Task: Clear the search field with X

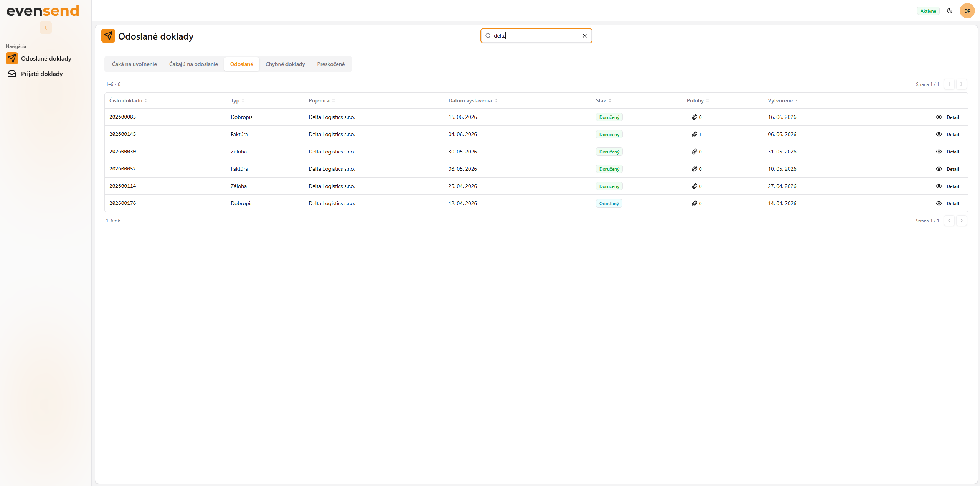Action: [x=584, y=36]
